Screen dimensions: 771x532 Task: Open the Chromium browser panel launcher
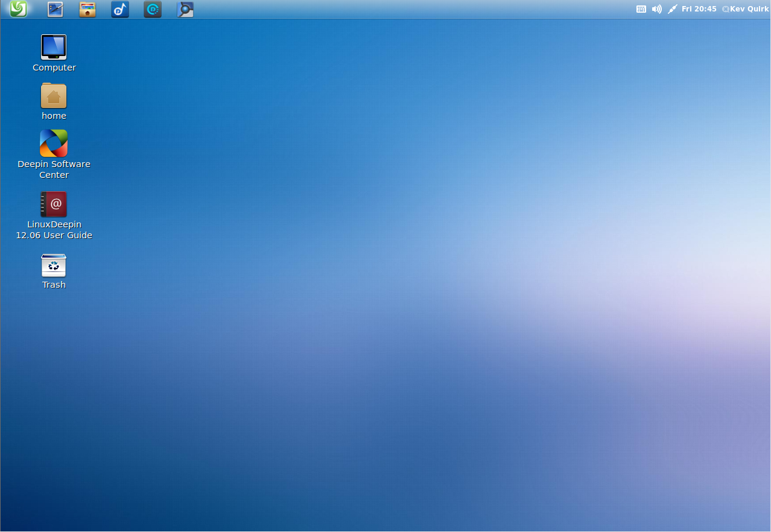click(x=185, y=9)
